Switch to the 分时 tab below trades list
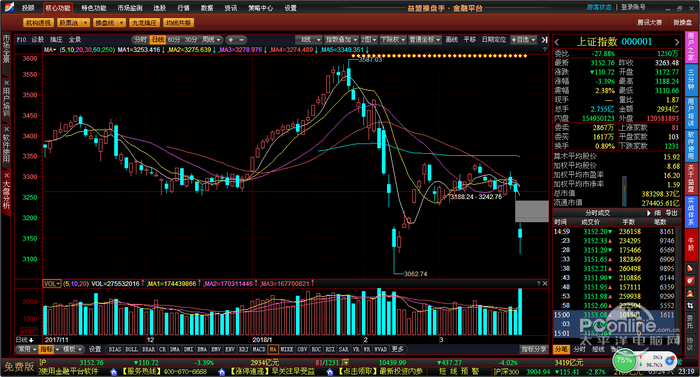700x377 pixels. click(x=579, y=349)
